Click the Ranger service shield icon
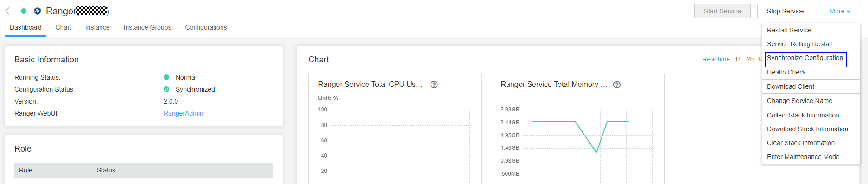The height and width of the screenshot is (184, 868). click(x=38, y=11)
